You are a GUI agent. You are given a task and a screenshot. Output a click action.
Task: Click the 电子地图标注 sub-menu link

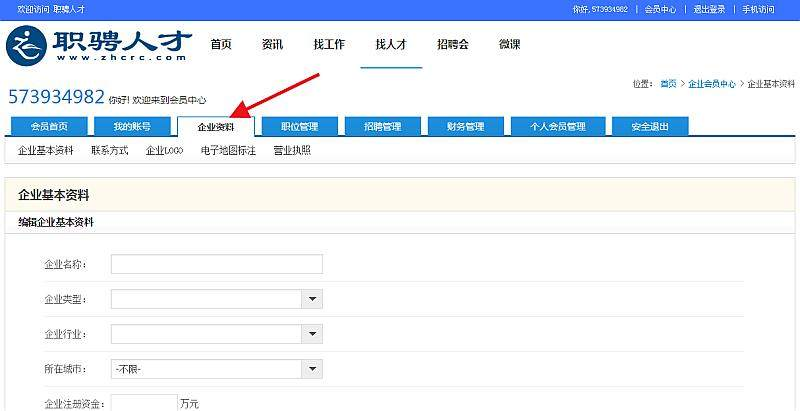pos(228,151)
